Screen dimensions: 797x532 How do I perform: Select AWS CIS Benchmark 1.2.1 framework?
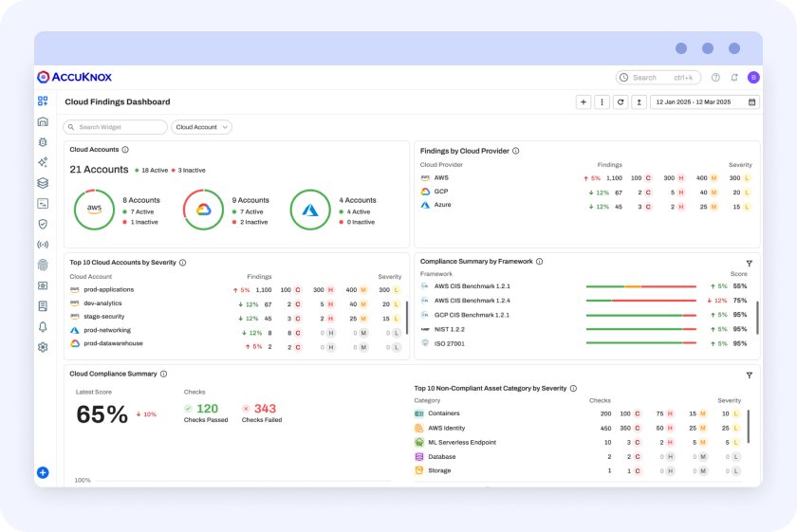point(472,285)
